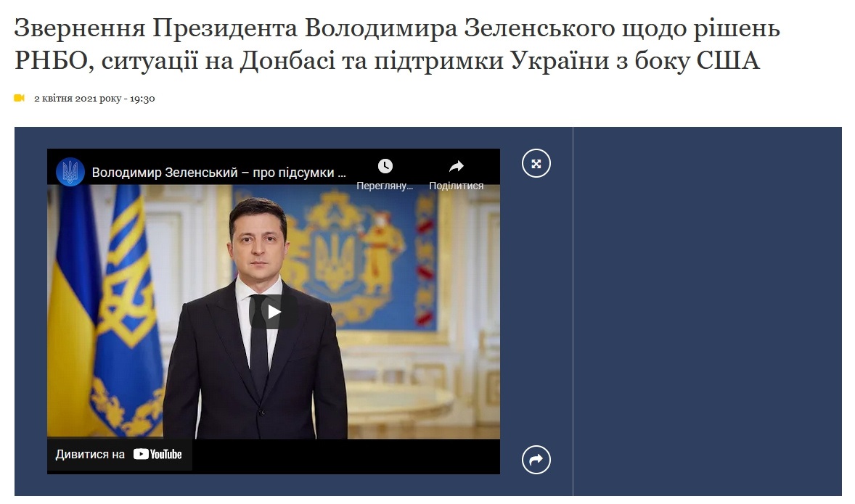Click circular share button below fullscreen icon
Screen dimensions: 855x504
[536, 460]
